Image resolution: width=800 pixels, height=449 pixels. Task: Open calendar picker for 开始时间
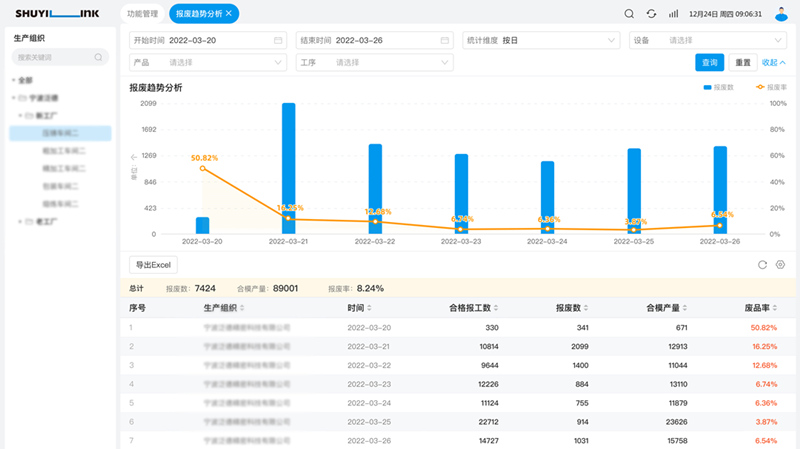tap(277, 40)
